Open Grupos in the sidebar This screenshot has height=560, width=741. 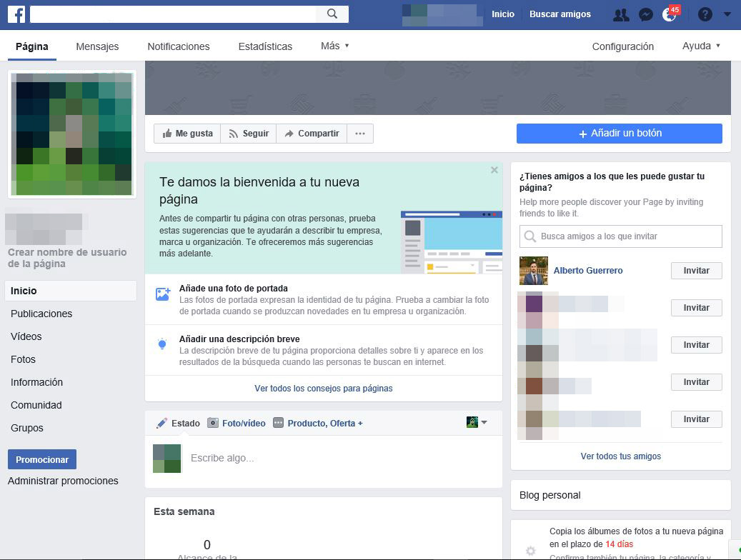click(x=27, y=428)
